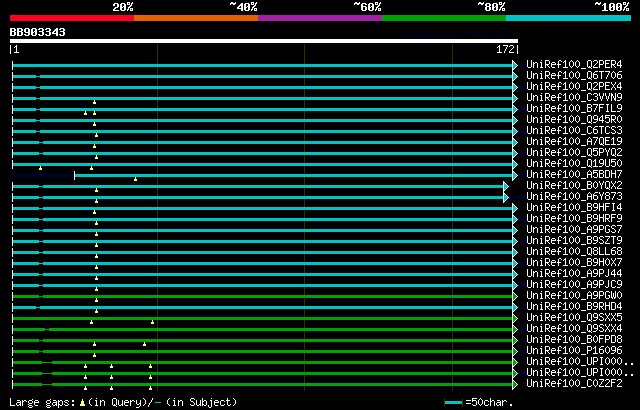
Task: Click the yellow query-gap symbol in the legend
Action: click(82, 403)
